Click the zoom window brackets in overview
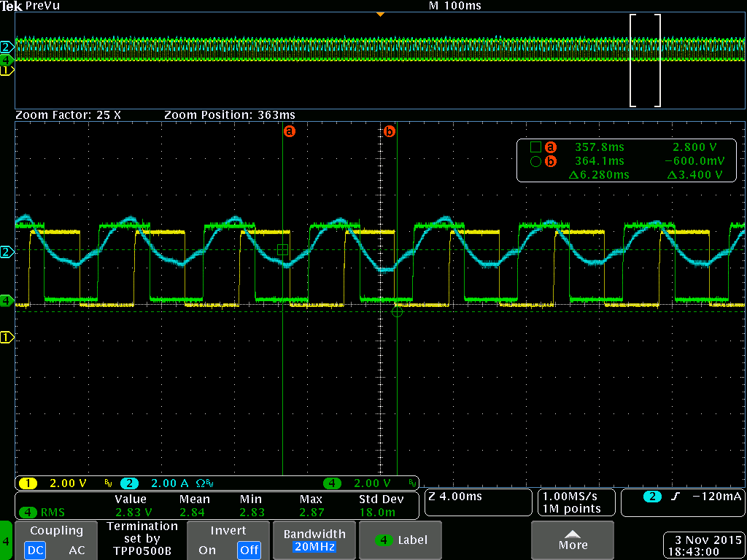 (646, 61)
